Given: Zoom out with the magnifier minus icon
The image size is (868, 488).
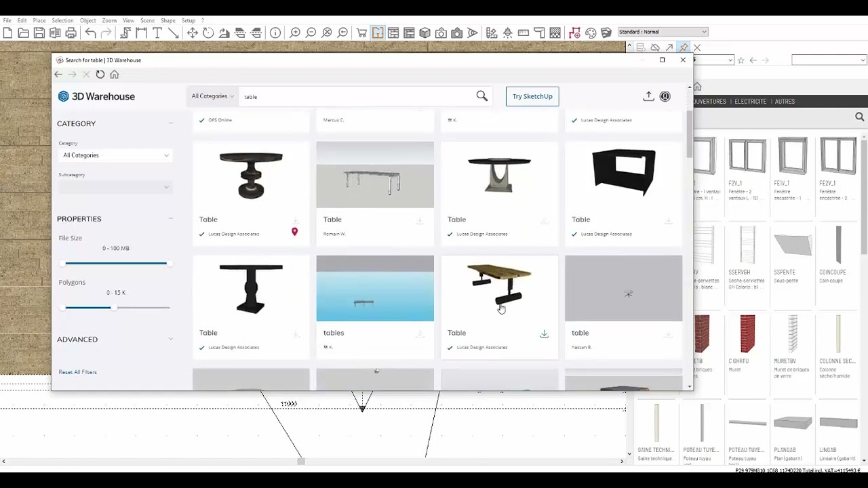Looking at the screenshot, I should coord(311,33).
